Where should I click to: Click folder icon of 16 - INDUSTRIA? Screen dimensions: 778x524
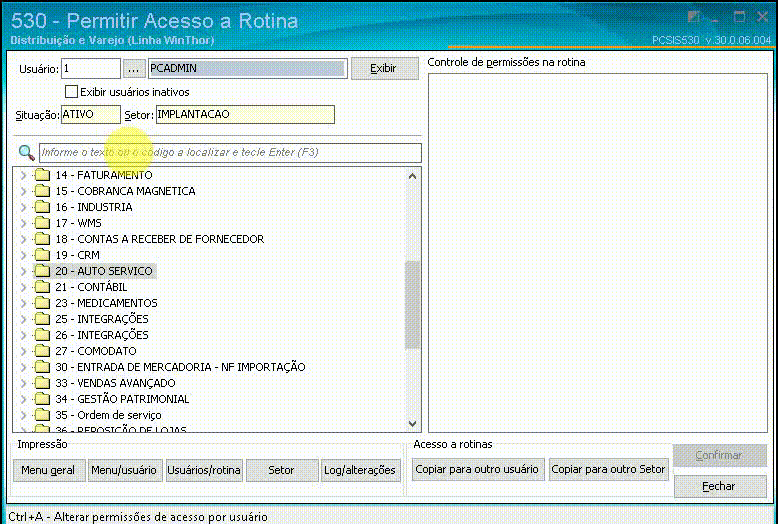point(43,207)
